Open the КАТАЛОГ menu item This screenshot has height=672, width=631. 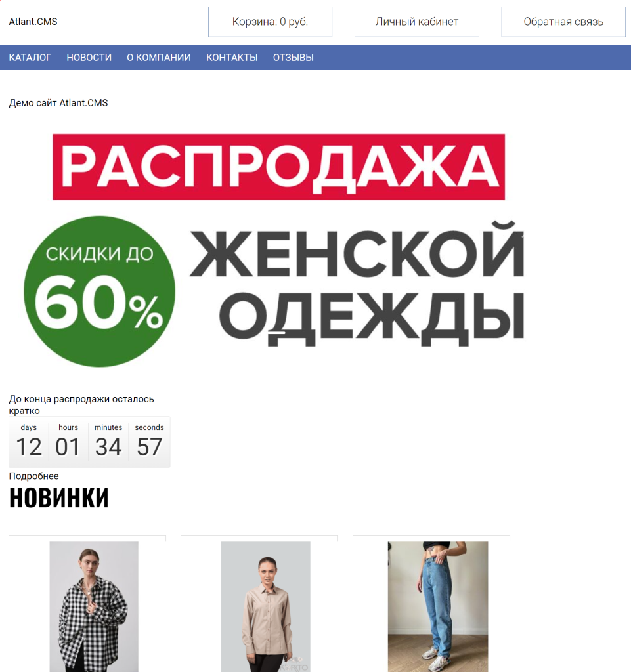(x=30, y=58)
